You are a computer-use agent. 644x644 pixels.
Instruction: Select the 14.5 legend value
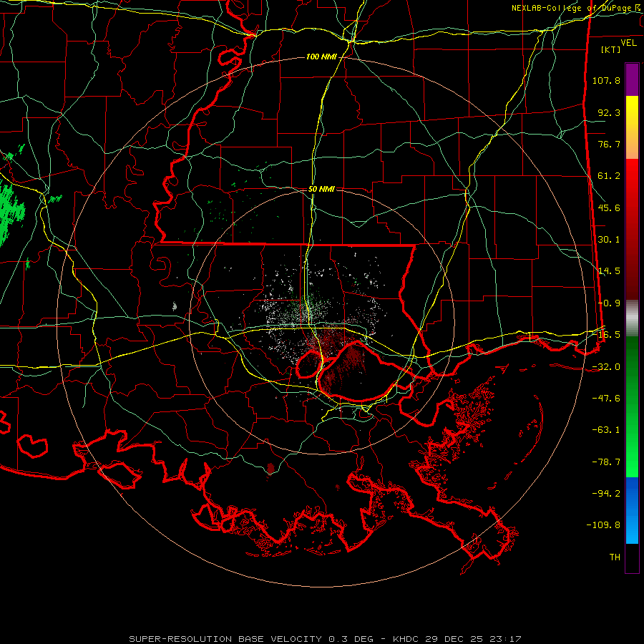tap(609, 271)
